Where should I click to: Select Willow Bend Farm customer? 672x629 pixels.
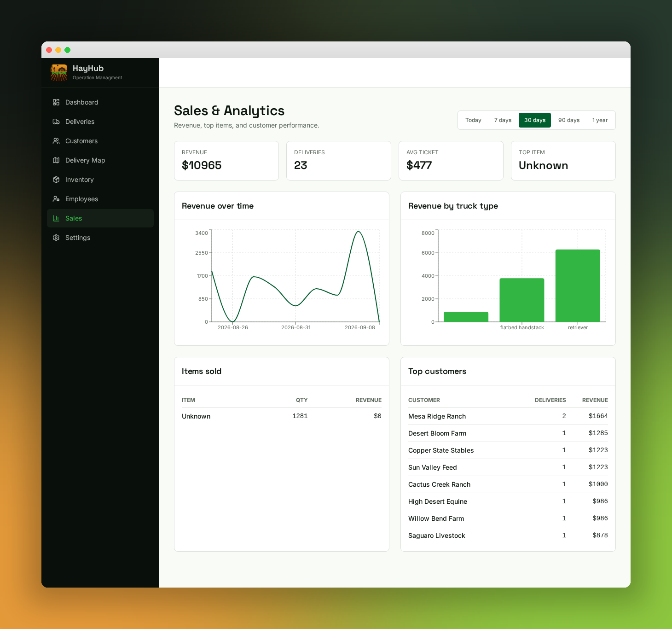point(508,518)
